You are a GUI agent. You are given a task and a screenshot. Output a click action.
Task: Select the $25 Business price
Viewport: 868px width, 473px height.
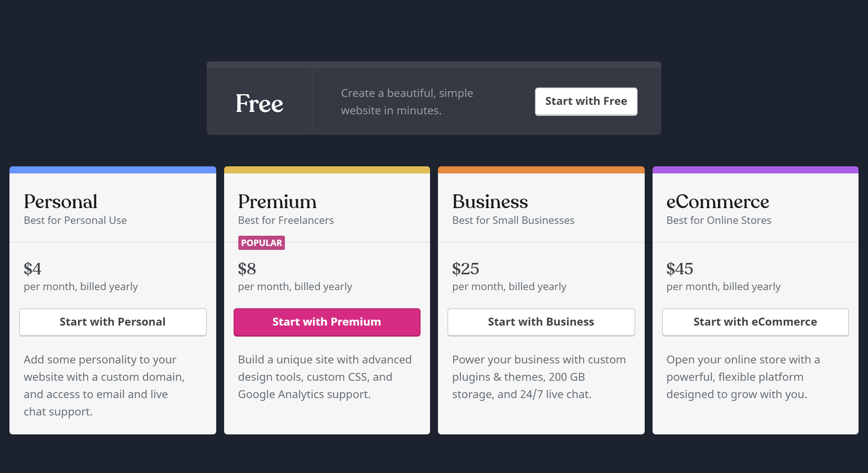466,269
